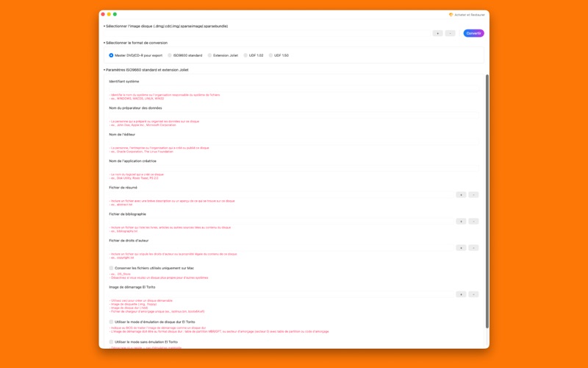Viewport: 588px width, 368px height.
Task: Open Acheter et Restaurer
Action: coord(470,15)
